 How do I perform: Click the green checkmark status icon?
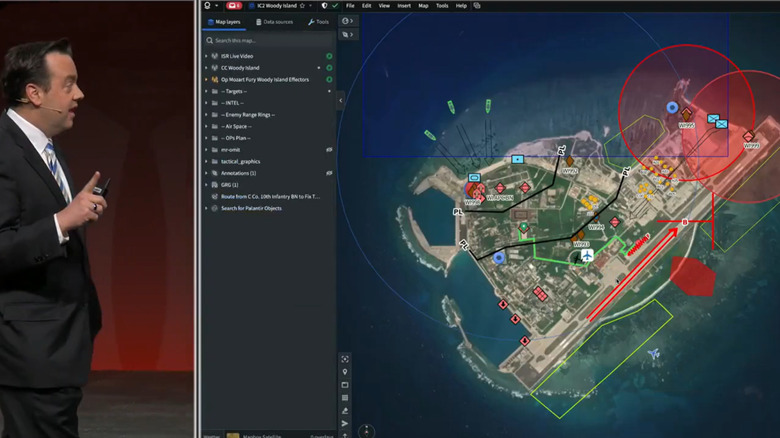tap(335, 6)
